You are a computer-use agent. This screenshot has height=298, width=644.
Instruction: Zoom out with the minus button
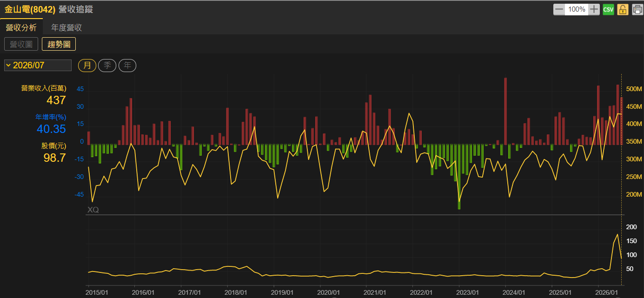(x=559, y=9)
